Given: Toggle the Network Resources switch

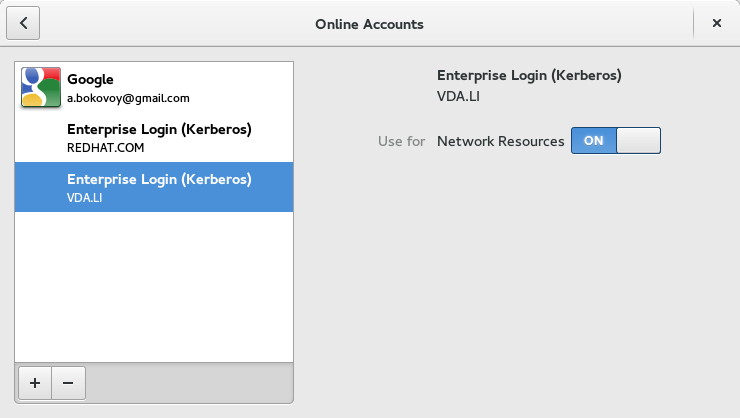Looking at the screenshot, I should click(x=615, y=141).
